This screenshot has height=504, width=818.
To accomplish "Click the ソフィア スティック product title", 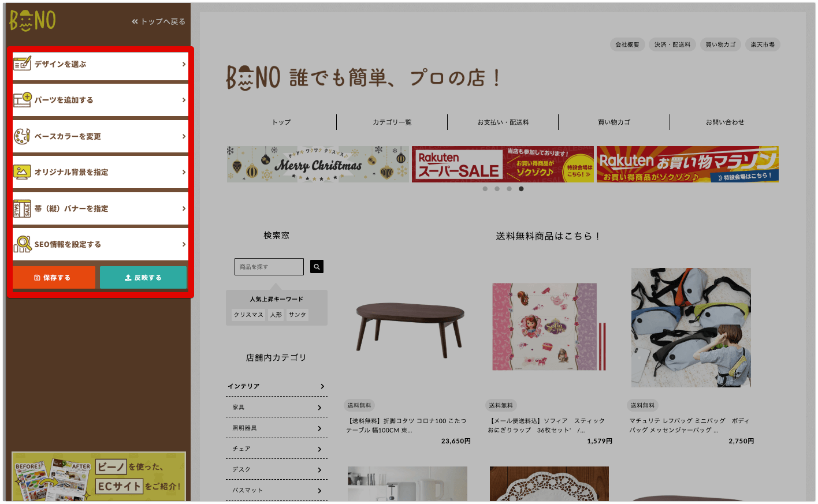I will [x=546, y=425].
